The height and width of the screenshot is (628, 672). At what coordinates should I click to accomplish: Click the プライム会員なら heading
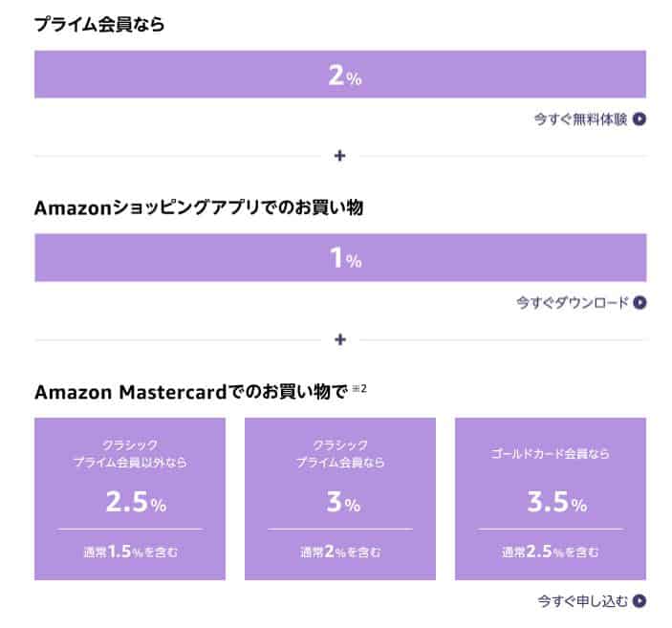(x=99, y=24)
